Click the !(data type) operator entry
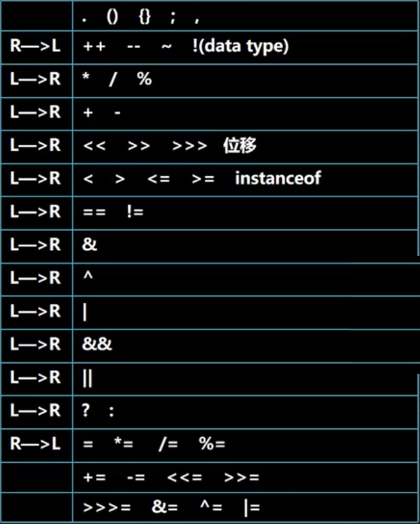 241,46
